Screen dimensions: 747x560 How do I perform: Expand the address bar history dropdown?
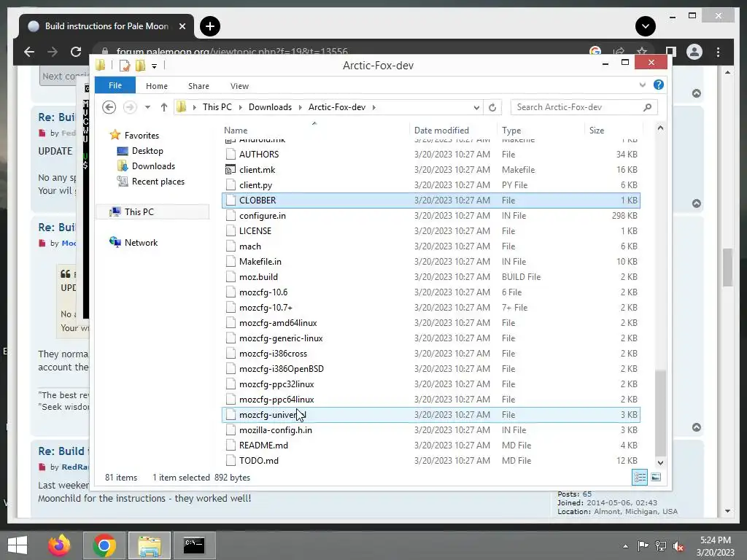[x=476, y=108]
